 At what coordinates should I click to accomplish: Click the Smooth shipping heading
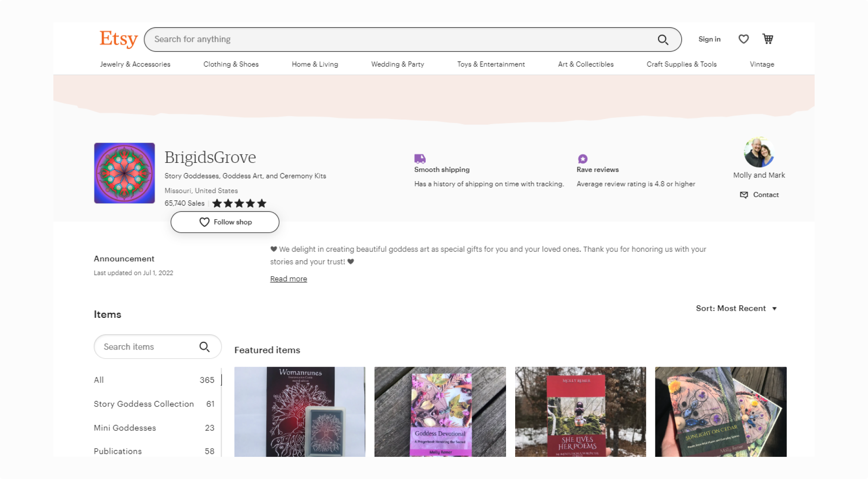coord(442,170)
